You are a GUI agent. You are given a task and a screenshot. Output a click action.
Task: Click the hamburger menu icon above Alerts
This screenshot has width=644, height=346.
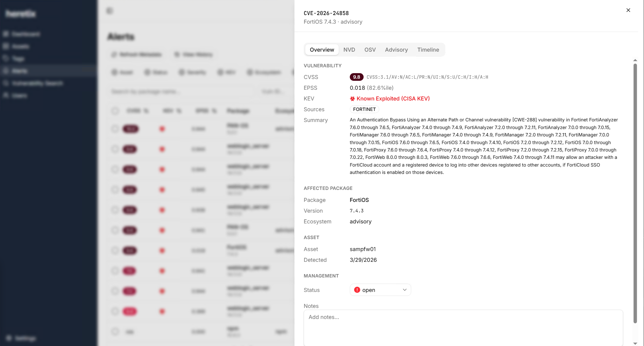[109, 10]
